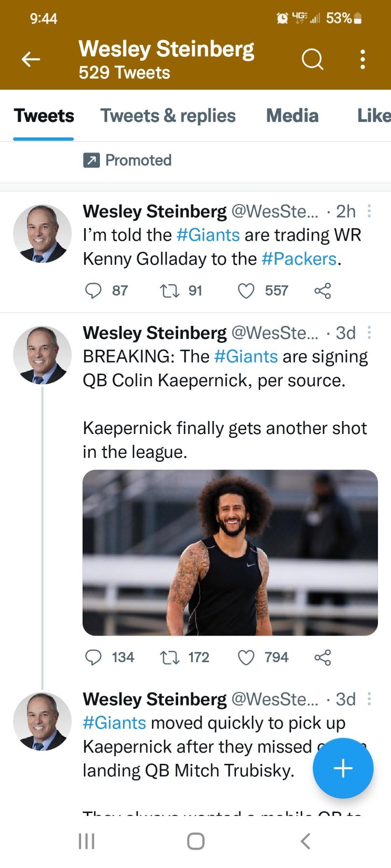
Task: Retweet the Golladay to Packers tweet
Action: coord(169,291)
